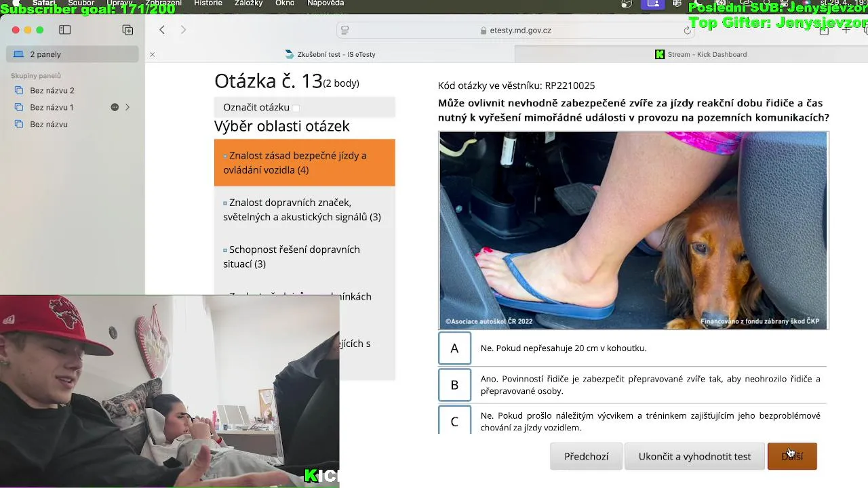Click Ukončit a vyhodnotit test
The image size is (868, 488).
[x=694, y=456]
